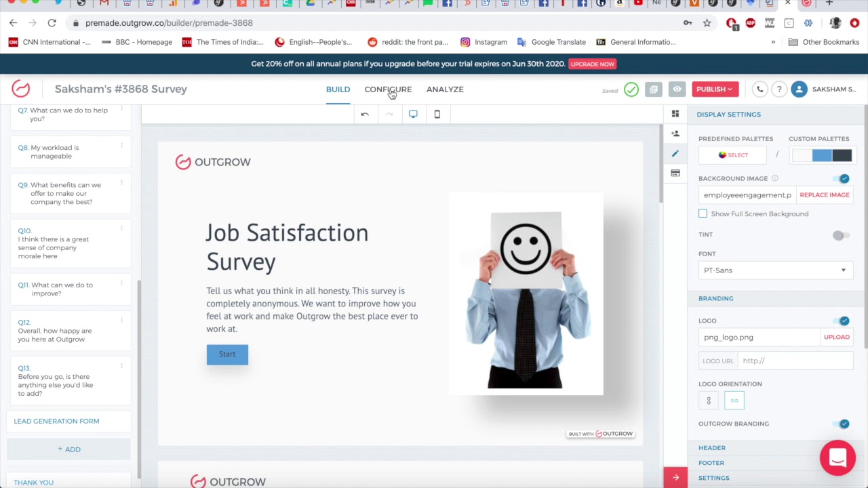Open Q11 options menu dots
The width and height of the screenshot is (868, 488).
click(122, 283)
